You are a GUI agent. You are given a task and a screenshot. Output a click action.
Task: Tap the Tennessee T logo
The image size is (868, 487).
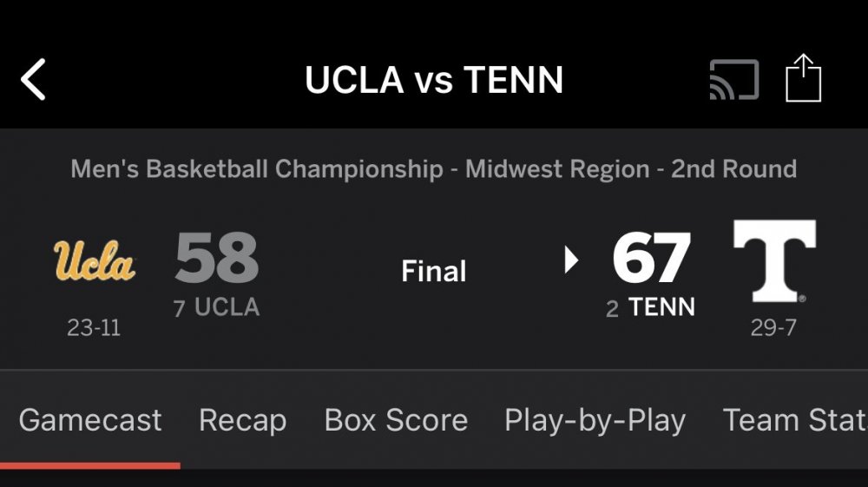click(x=774, y=261)
